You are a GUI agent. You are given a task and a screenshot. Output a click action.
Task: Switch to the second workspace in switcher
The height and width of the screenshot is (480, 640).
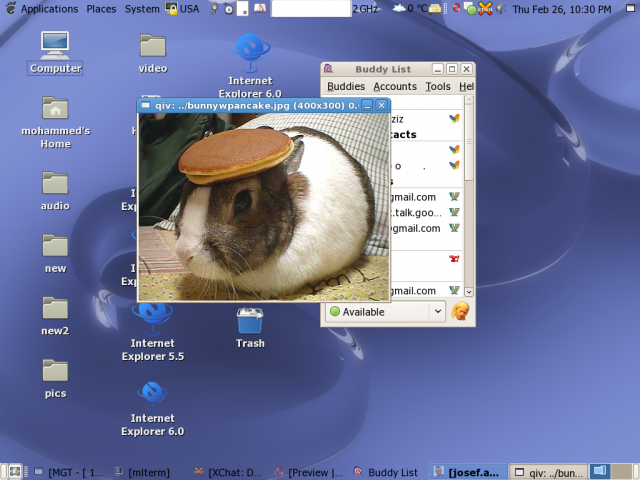(x=622, y=472)
